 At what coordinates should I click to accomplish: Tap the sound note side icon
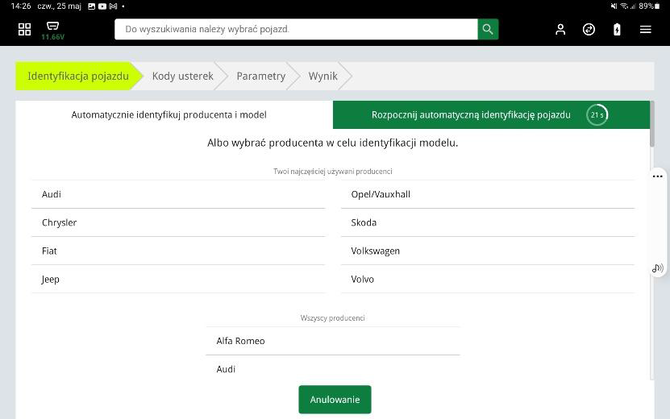tap(657, 268)
